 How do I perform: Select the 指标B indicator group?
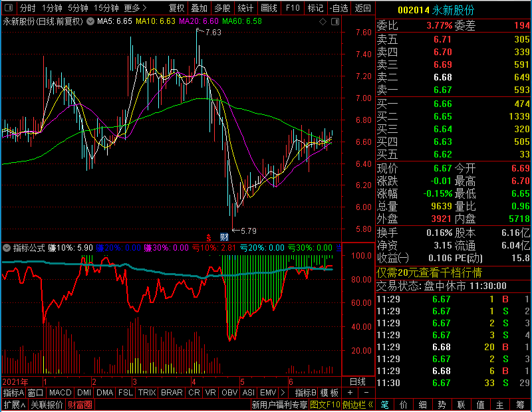(x=306, y=393)
